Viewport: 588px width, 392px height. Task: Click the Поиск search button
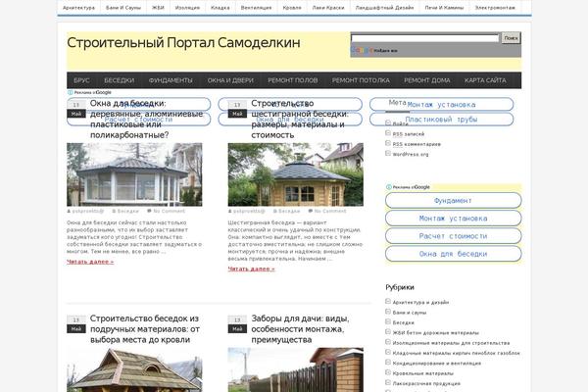[x=512, y=38]
